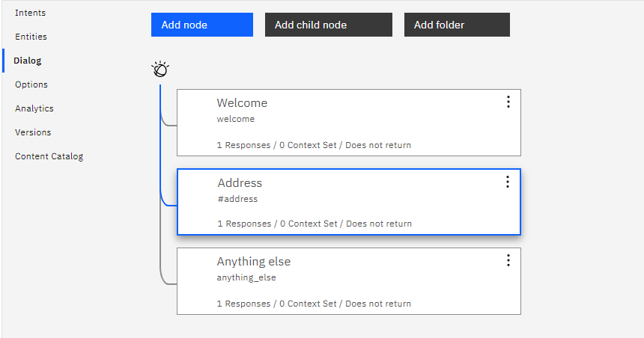Click the Add folder button
Screen dimensions: 644x338
[457, 25]
